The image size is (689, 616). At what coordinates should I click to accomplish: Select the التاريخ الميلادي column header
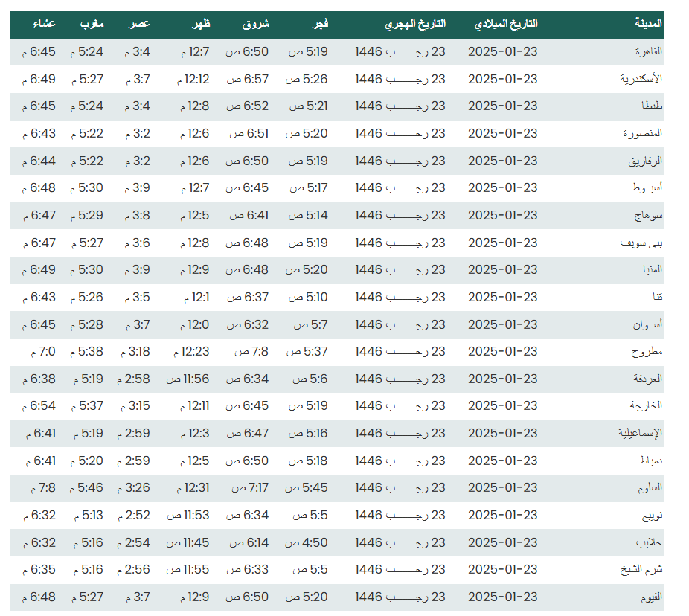point(506,24)
